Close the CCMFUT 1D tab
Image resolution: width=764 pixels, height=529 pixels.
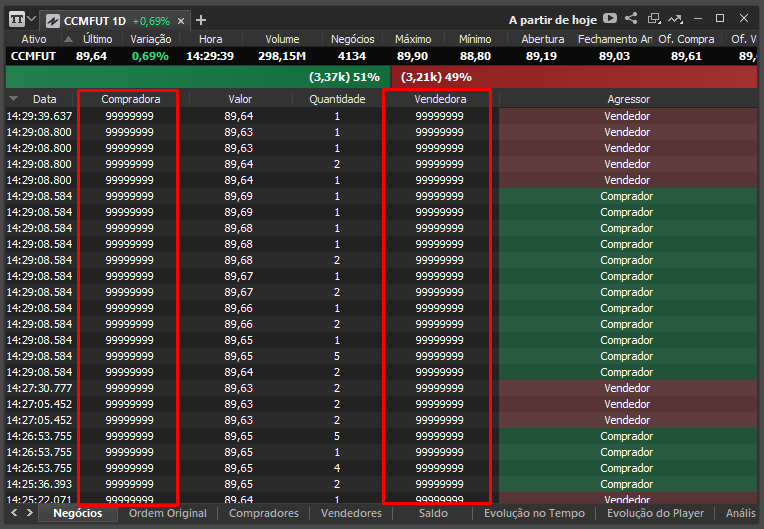point(181,21)
